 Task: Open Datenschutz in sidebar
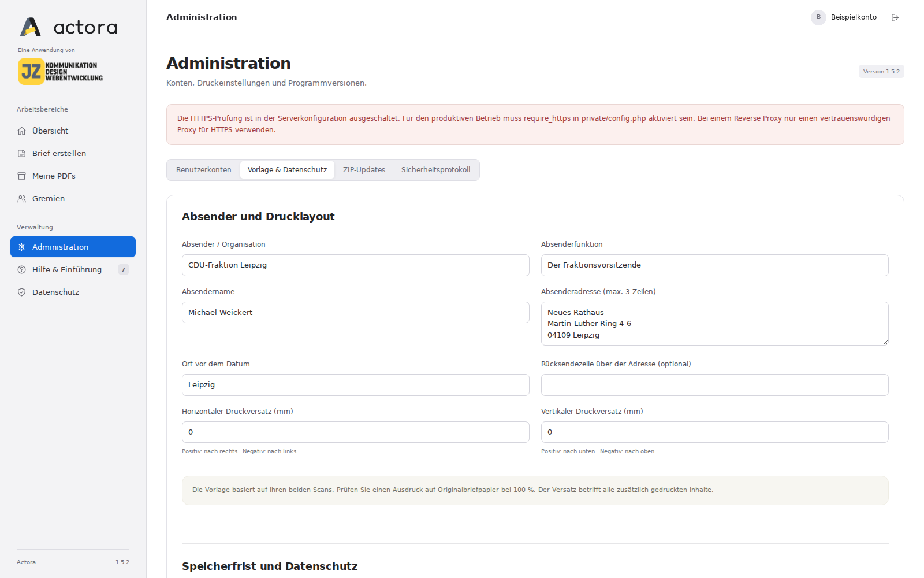click(73, 292)
